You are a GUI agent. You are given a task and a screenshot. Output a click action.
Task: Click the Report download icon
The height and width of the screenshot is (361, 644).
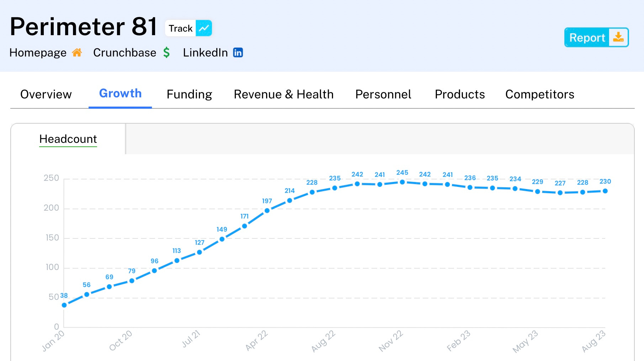[x=618, y=37]
